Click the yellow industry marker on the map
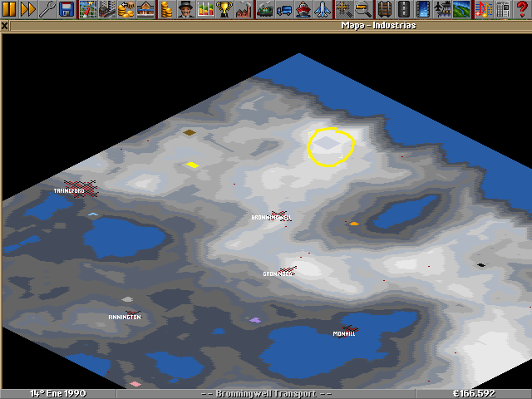532x399 pixels. coord(192,165)
